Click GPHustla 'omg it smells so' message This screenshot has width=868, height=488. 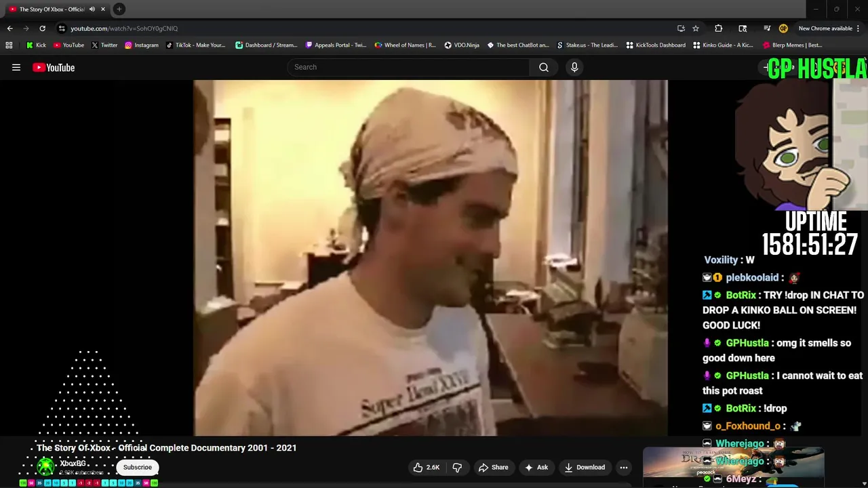pyautogui.click(x=776, y=350)
